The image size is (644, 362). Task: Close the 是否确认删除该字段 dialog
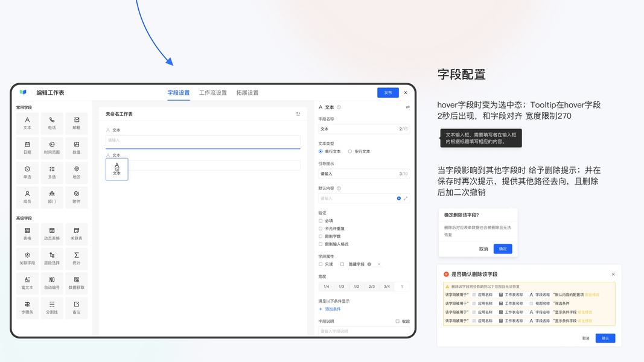point(613,274)
